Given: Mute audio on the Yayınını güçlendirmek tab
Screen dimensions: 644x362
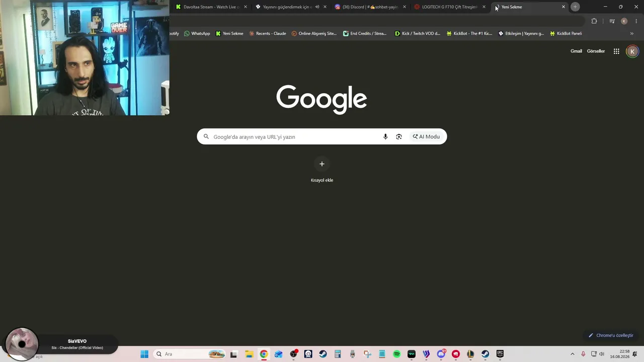Looking at the screenshot, I should [x=317, y=7].
